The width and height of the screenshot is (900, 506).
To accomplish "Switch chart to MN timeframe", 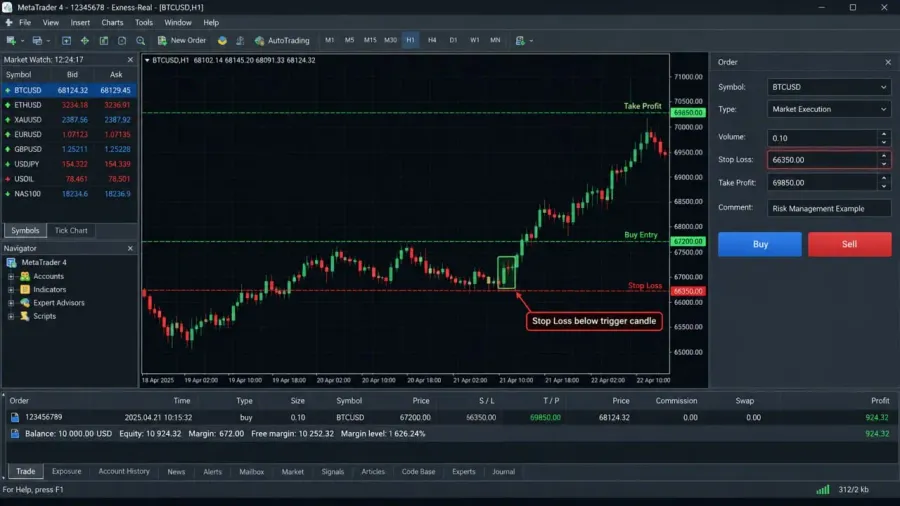I will click(x=495, y=40).
